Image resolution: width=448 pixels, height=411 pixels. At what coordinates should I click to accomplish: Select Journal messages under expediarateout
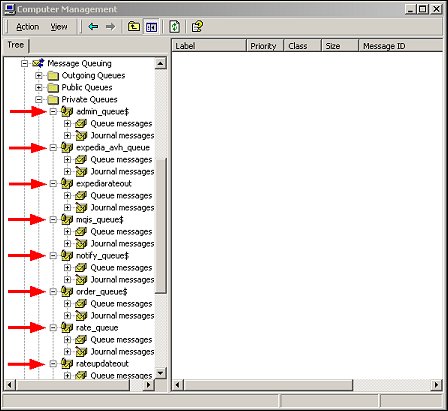122,208
